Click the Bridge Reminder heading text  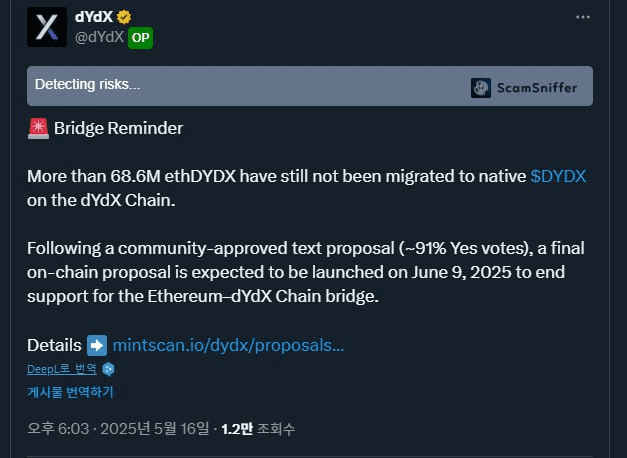[x=118, y=128]
